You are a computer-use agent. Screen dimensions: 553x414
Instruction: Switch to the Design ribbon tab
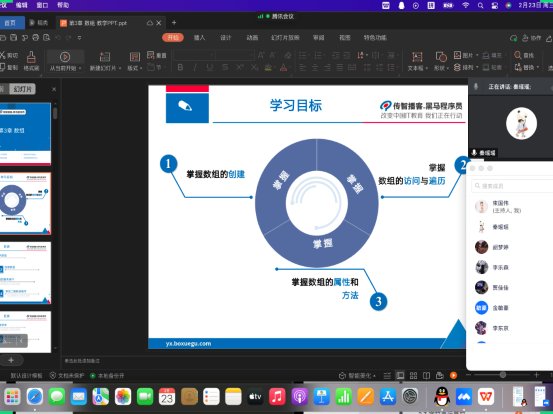point(226,38)
